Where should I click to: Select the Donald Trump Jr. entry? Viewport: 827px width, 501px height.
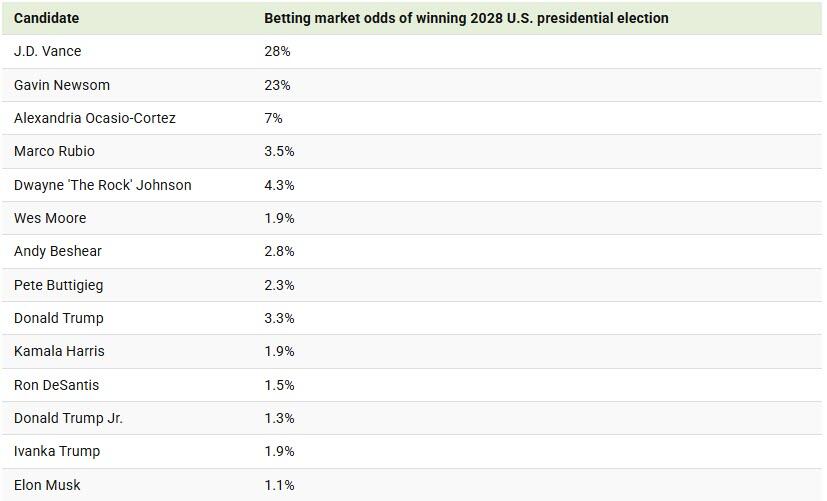point(69,418)
